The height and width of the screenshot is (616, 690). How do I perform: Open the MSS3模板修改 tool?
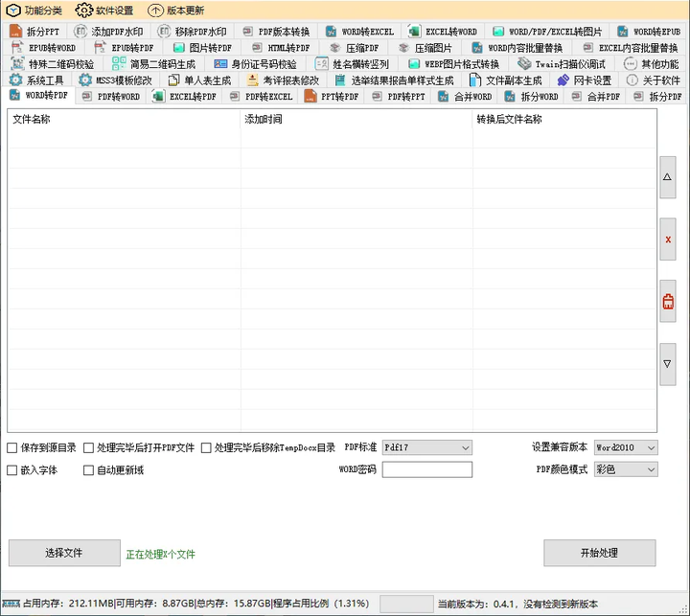pyautogui.click(x=115, y=80)
